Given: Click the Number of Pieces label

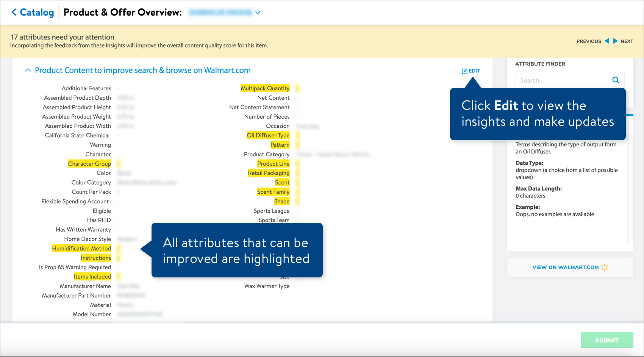Looking at the screenshot, I should [x=267, y=117].
